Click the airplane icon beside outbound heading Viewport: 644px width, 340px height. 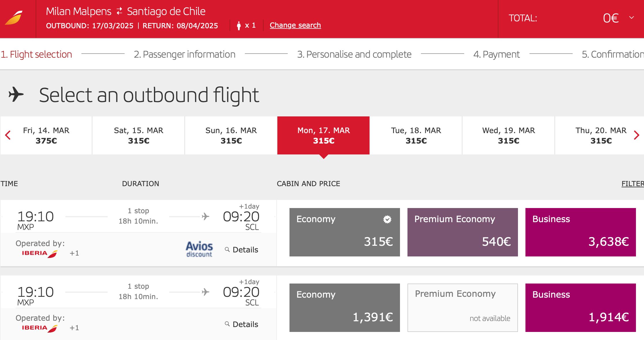point(16,95)
